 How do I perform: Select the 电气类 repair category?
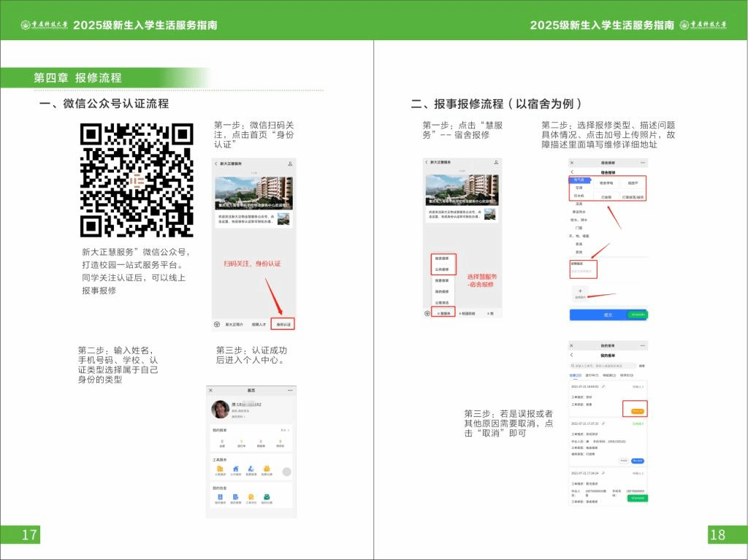579,180
